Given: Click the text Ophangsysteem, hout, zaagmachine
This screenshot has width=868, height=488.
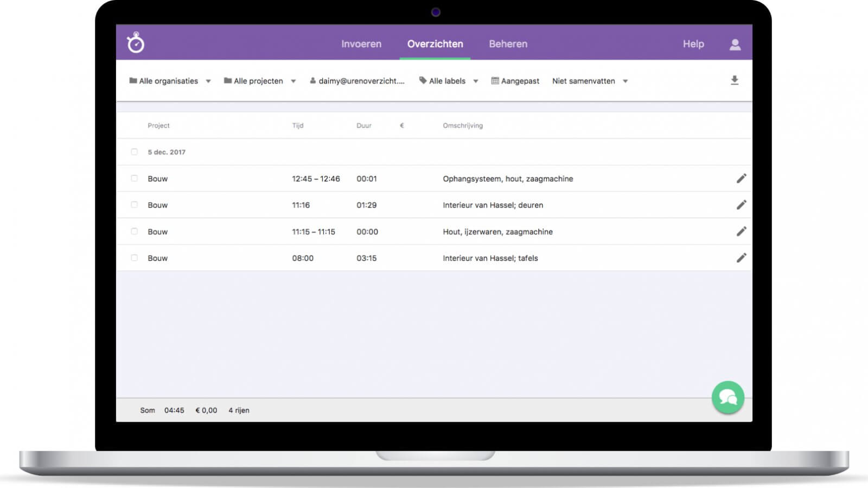Looking at the screenshot, I should [508, 178].
